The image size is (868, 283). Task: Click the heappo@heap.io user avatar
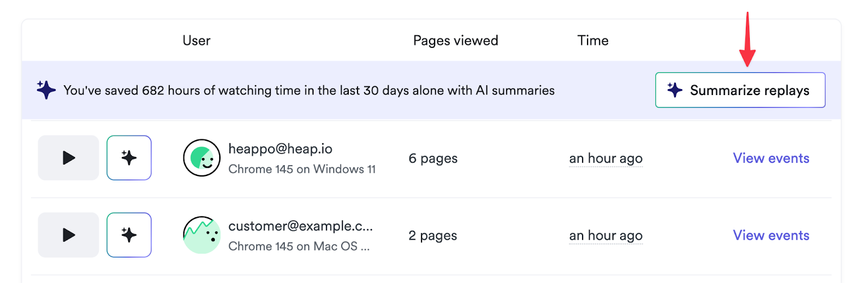pos(202,158)
